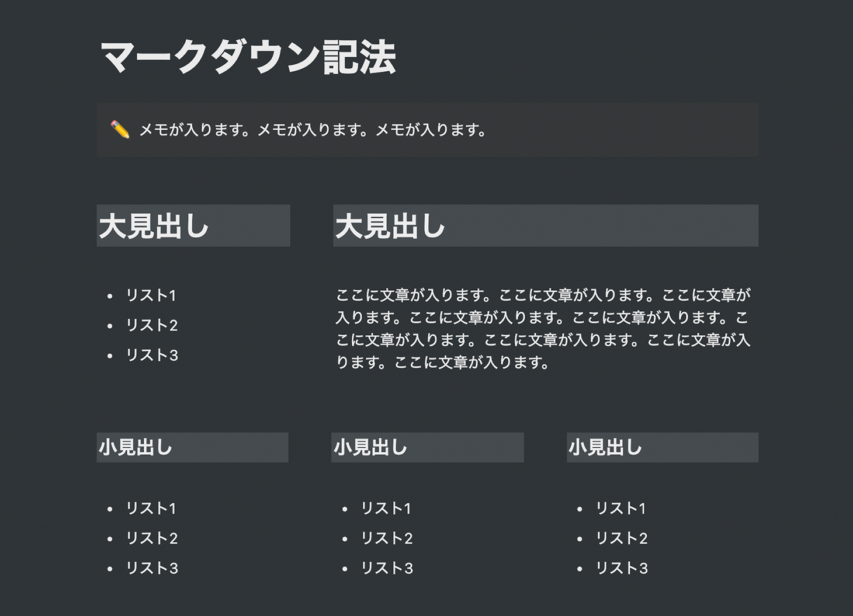Click the pencil emoji icon in callout
The width and height of the screenshot is (853, 616).
[120, 130]
